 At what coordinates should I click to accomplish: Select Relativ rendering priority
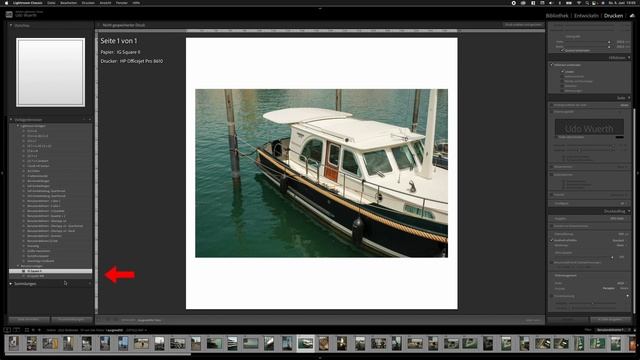(x=624, y=288)
